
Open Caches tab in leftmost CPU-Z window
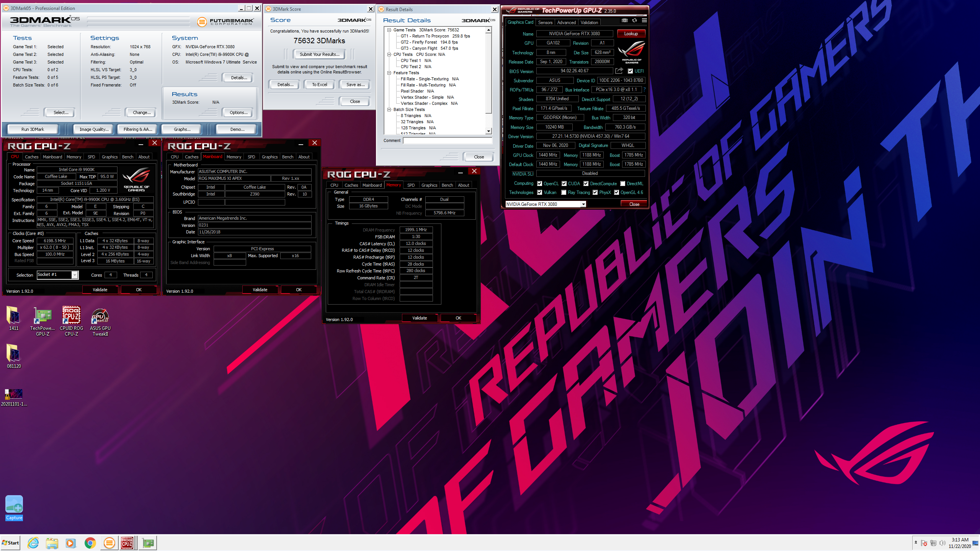pos(31,157)
